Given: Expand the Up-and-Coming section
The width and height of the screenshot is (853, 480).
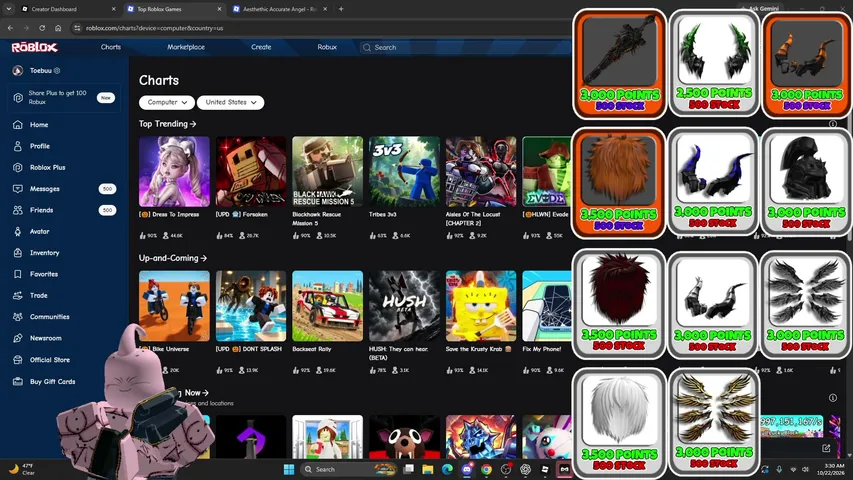Looking at the screenshot, I should pyautogui.click(x=172, y=258).
